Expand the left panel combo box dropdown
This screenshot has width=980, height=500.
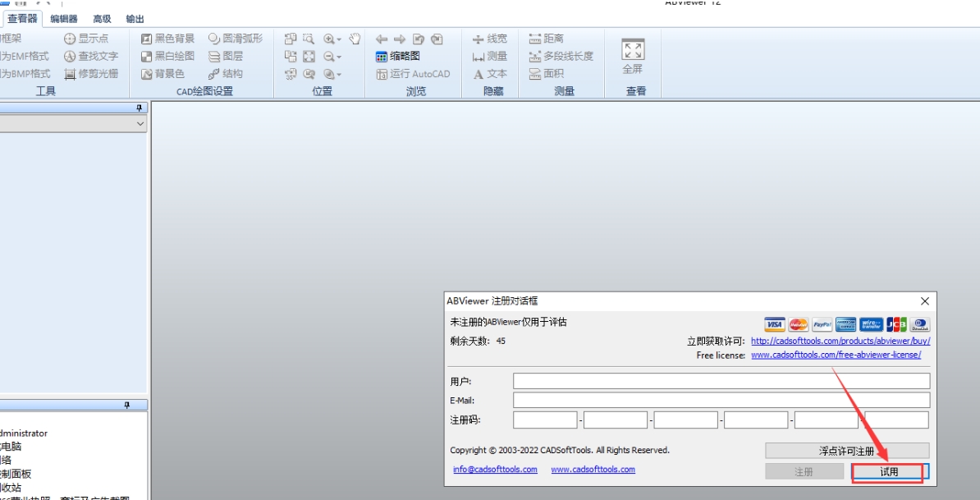click(140, 124)
